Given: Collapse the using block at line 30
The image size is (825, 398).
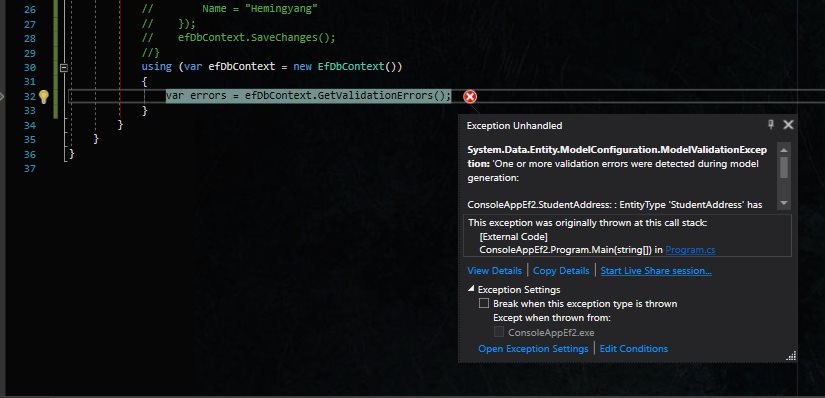Looking at the screenshot, I should 64,67.
